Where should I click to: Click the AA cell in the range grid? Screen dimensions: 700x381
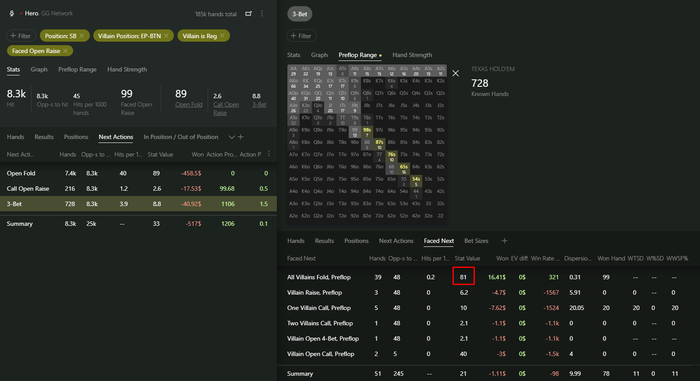293,71
